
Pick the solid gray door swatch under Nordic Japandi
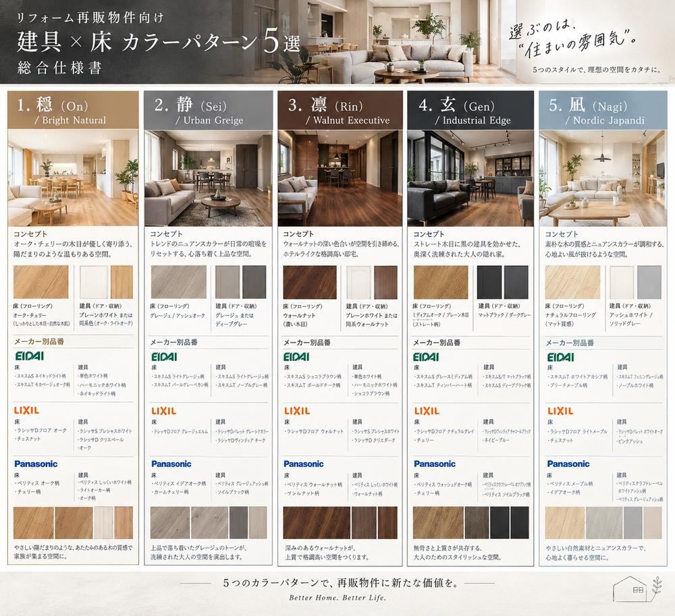pos(649,282)
